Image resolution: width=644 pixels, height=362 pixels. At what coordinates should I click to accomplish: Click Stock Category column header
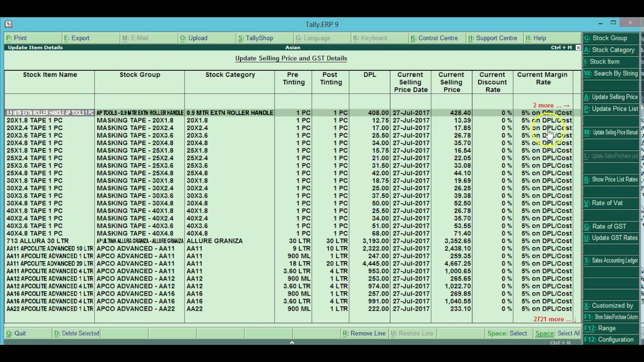point(230,75)
